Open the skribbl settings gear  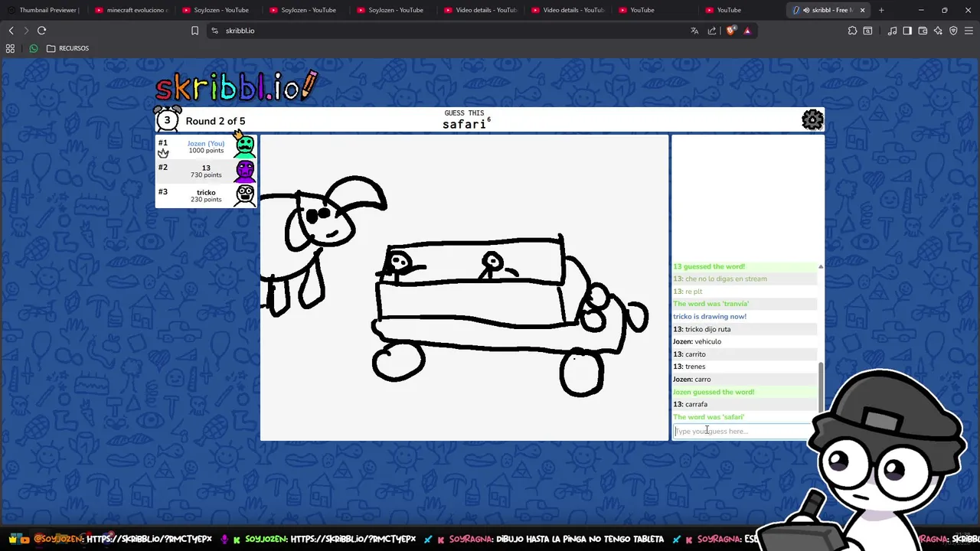coord(812,119)
